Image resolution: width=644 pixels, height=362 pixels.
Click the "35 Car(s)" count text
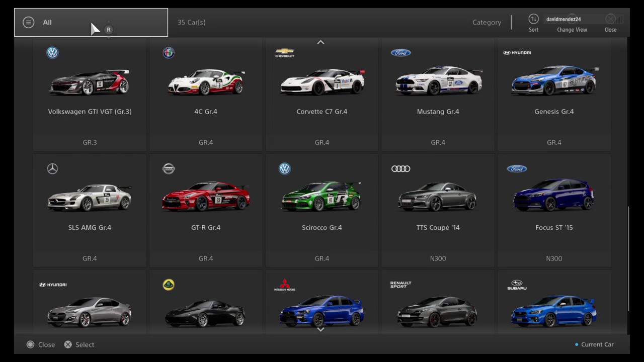click(x=191, y=22)
